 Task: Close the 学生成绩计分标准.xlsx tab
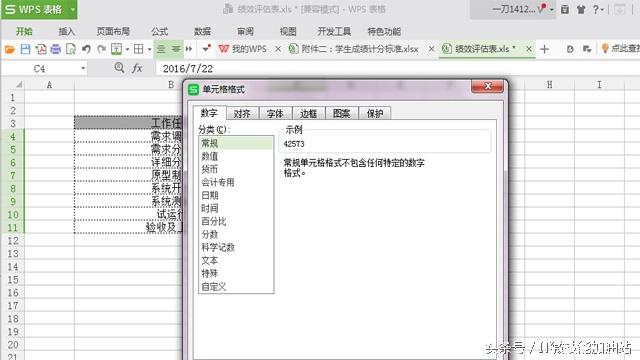tap(431, 49)
